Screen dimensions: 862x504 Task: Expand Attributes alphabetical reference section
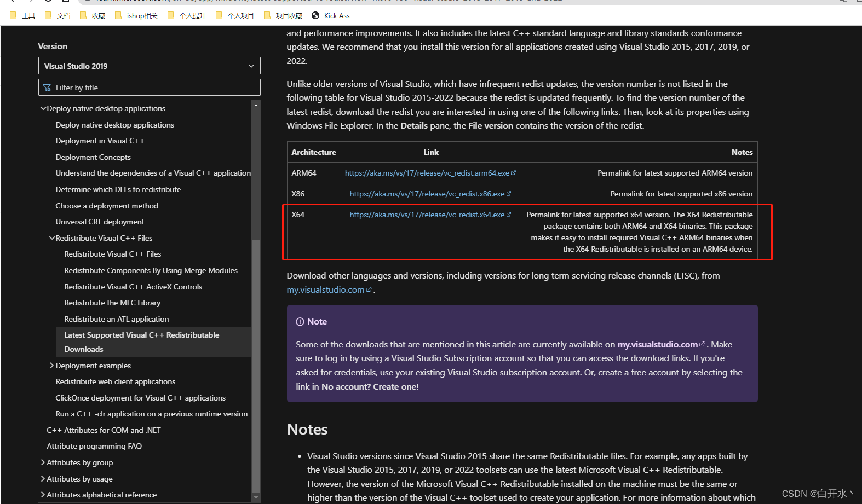[43, 495]
